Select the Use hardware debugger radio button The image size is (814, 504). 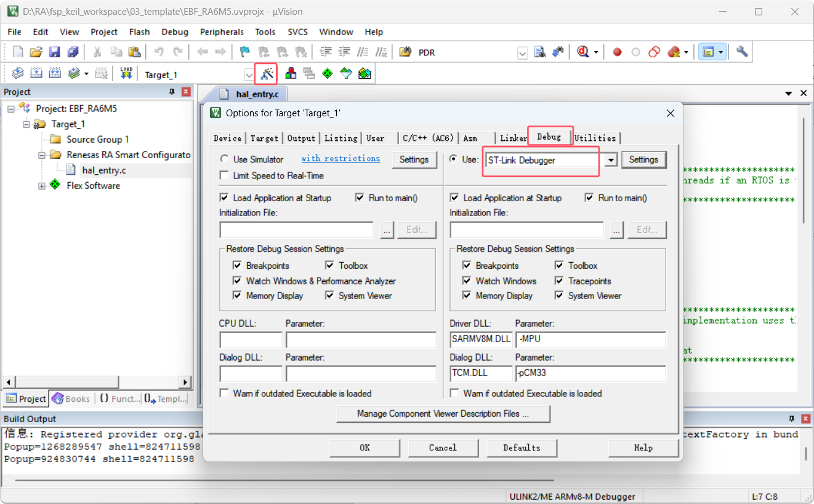point(454,159)
